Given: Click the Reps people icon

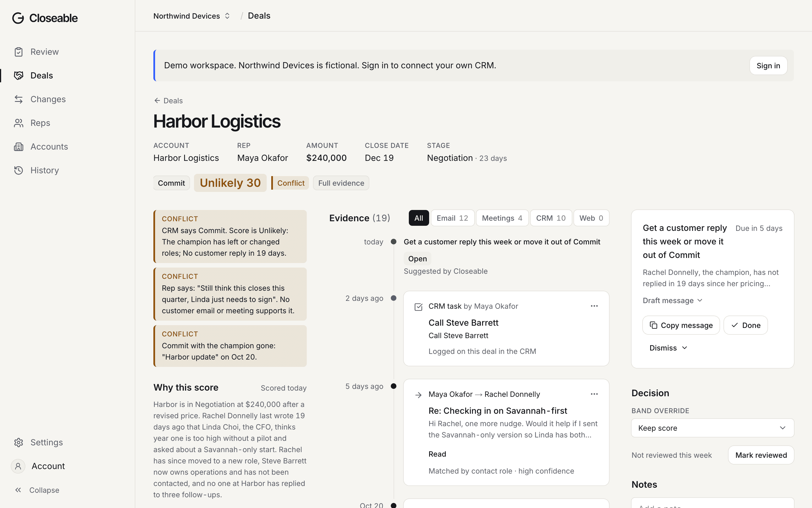Looking at the screenshot, I should [18, 123].
